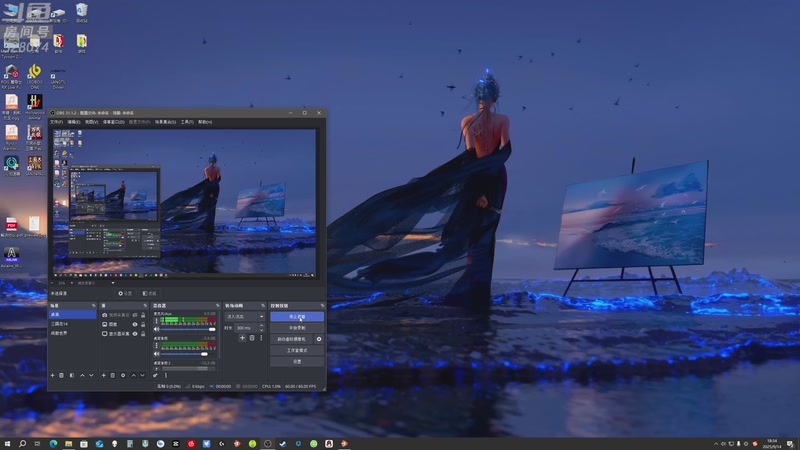Remove selected scene with trash icon
This screenshot has height=450, width=800.
click(x=62, y=375)
